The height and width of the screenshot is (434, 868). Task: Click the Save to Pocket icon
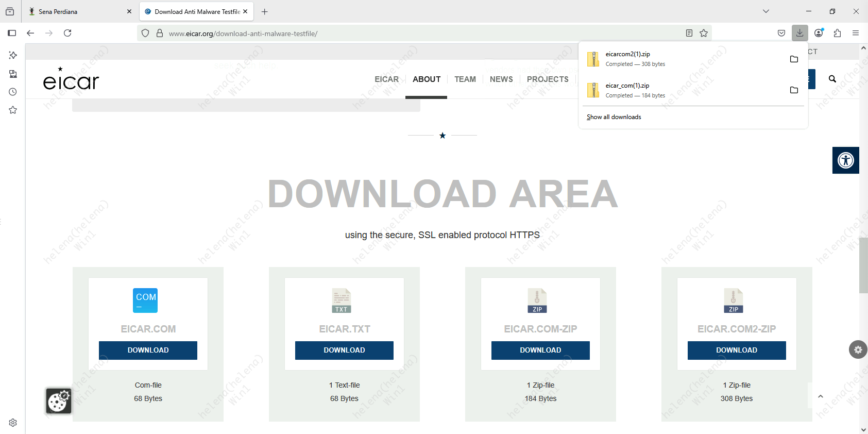point(781,34)
